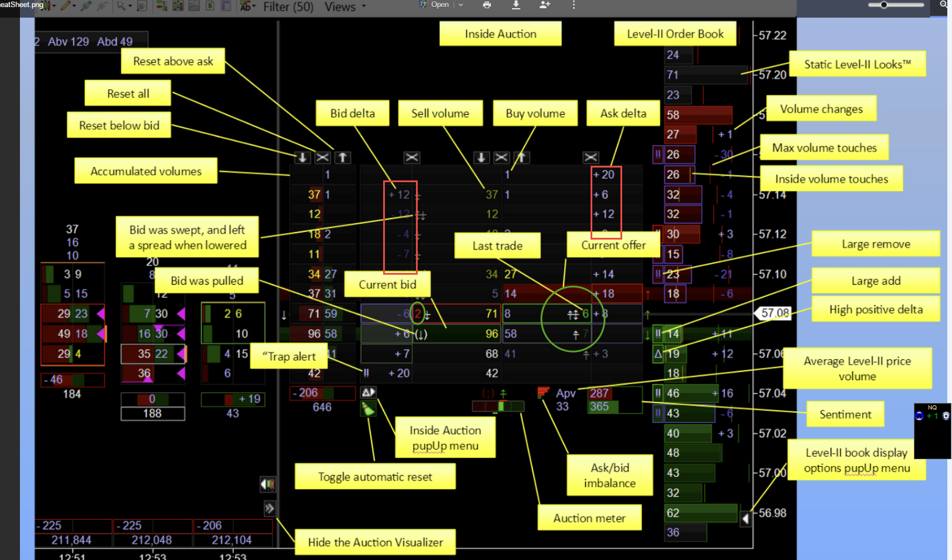The height and width of the screenshot is (560, 952).
Task: Click order book row showing 36
Action: (x=685, y=532)
